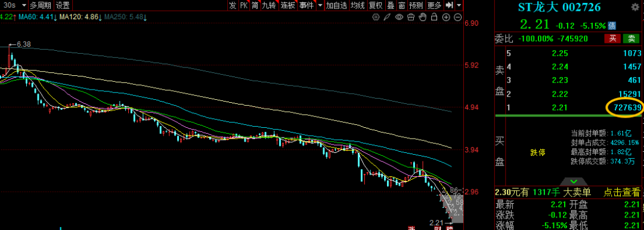Toggle 均线 moving averages
The height and width of the screenshot is (230, 644).
click(x=358, y=5)
